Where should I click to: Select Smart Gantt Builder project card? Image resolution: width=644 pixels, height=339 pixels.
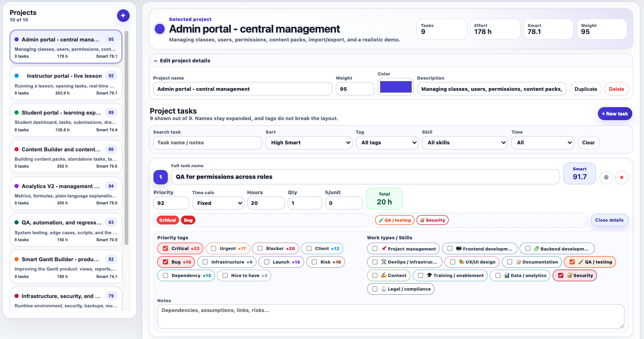point(66,267)
